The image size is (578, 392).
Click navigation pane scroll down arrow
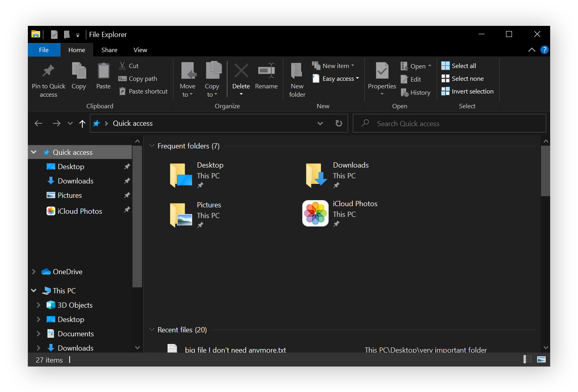click(x=137, y=347)
